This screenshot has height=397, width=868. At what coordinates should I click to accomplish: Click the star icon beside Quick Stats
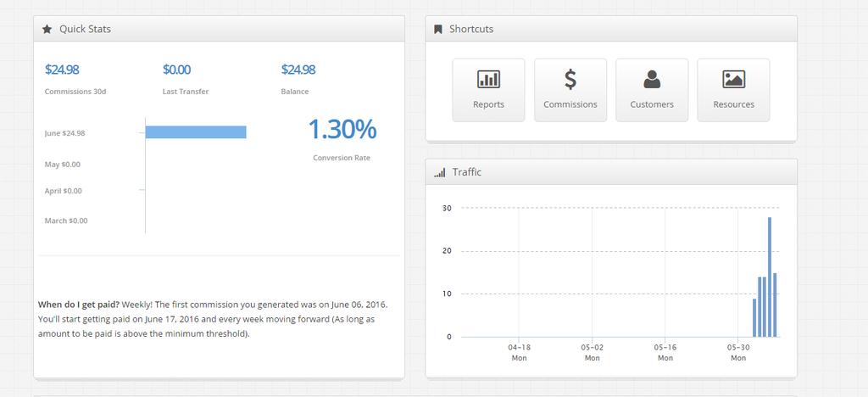click(47, 30)
